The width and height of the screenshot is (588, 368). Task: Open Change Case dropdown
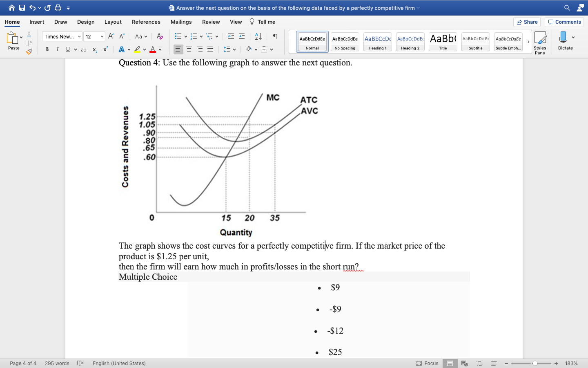[x=141, y=36]
